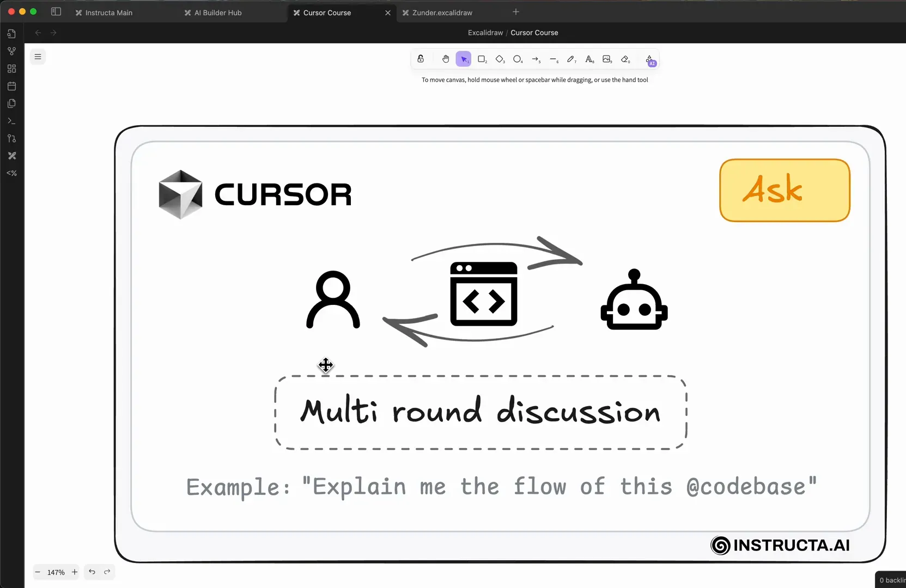The image size is (906, 588).
Task: Navigate forward with right arrow
Action: 53,33
